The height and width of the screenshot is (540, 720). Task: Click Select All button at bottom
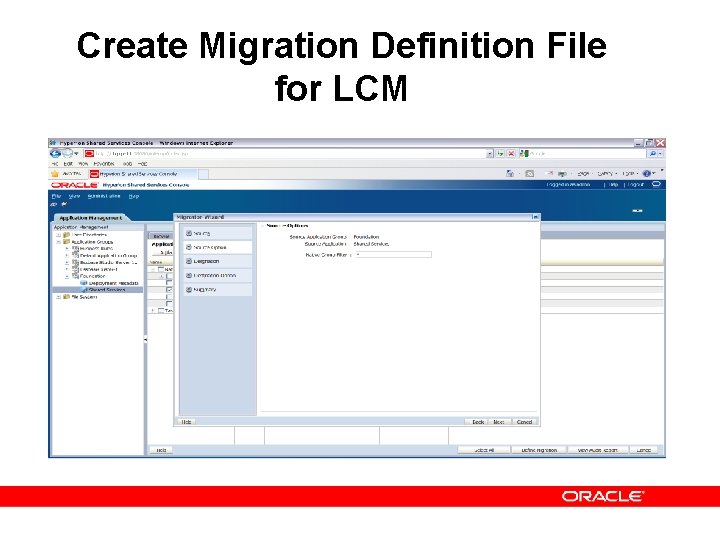tap(484, 450)
